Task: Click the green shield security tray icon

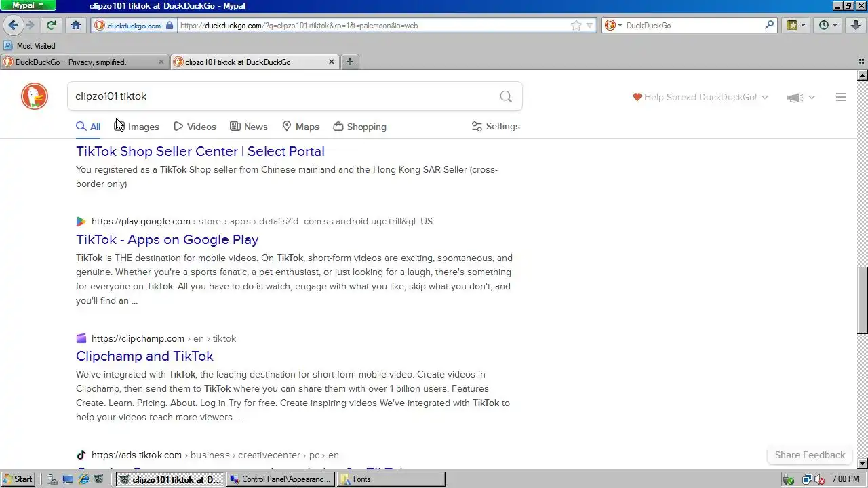Action: [788, 479]
